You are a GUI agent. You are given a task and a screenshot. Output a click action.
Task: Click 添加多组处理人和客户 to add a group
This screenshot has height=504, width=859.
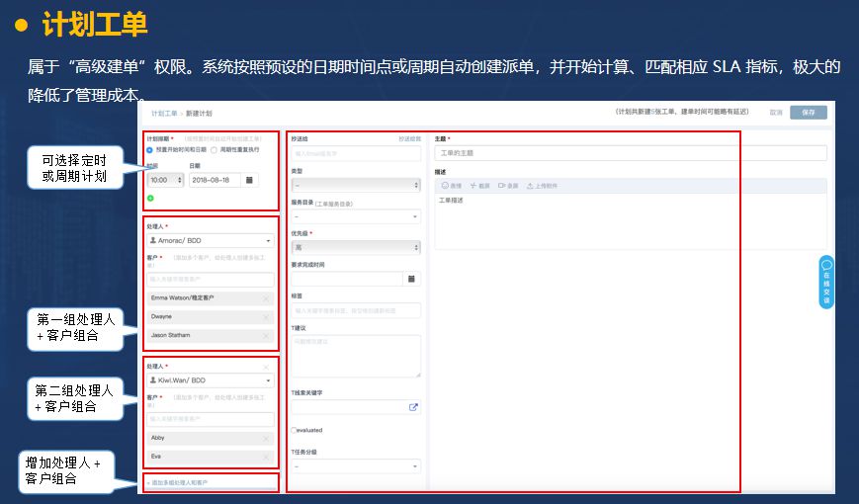tap(178, 482)
